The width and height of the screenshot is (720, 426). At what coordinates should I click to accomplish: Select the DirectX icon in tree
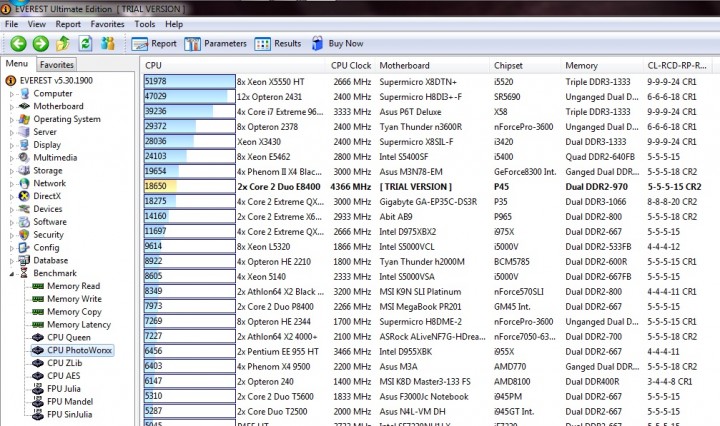(x=24, y=196)
